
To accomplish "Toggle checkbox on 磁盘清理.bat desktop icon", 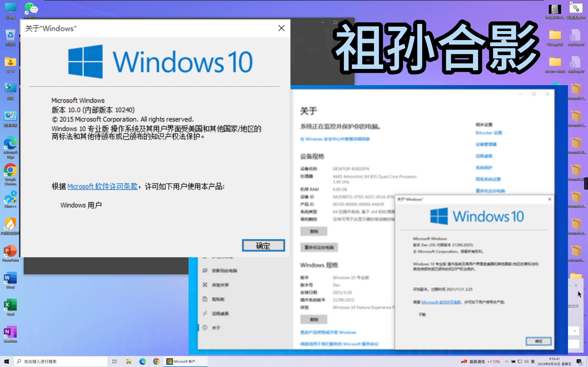I will point(571,3).
